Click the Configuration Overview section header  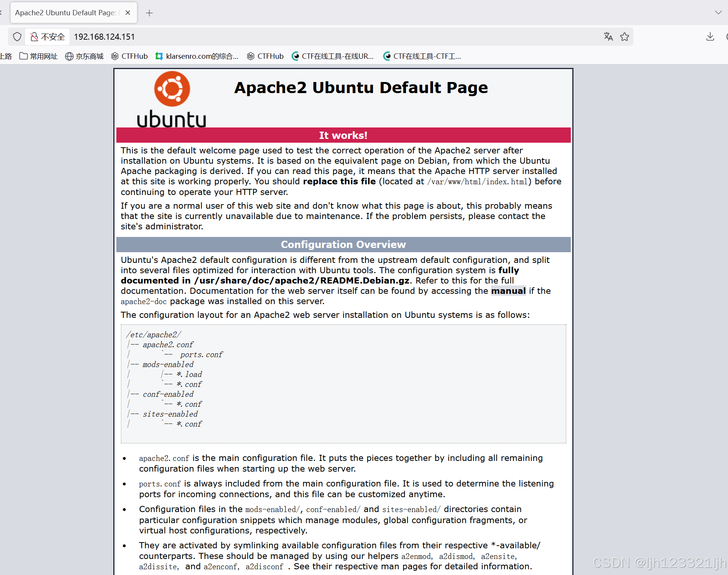click(343, 245)
